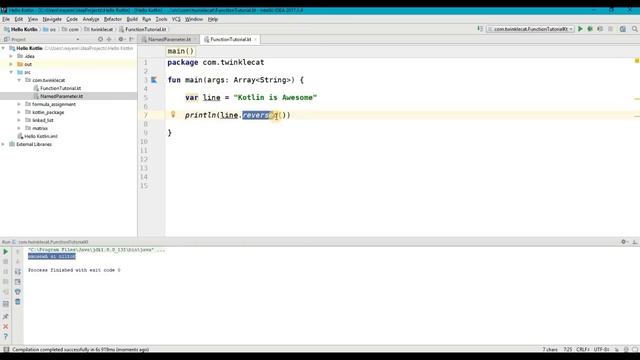Image resolution: width=640 pixels, height=360 pixels.
Task: Pin the Run tab
Action: click(x=6, y=316)
